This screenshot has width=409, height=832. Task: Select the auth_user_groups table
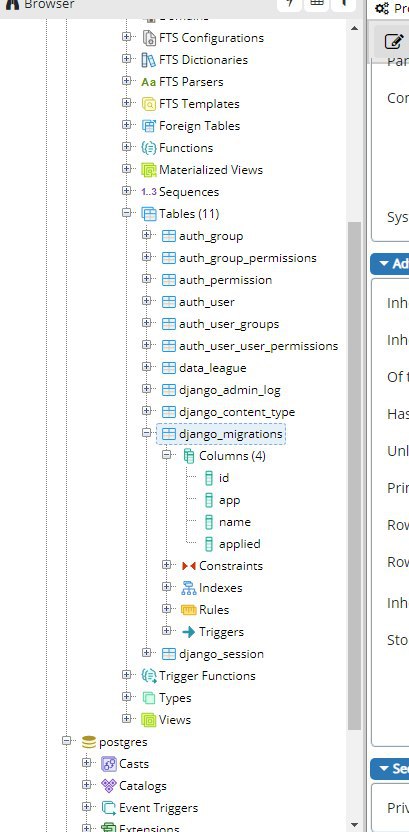(x=229, y=324)
